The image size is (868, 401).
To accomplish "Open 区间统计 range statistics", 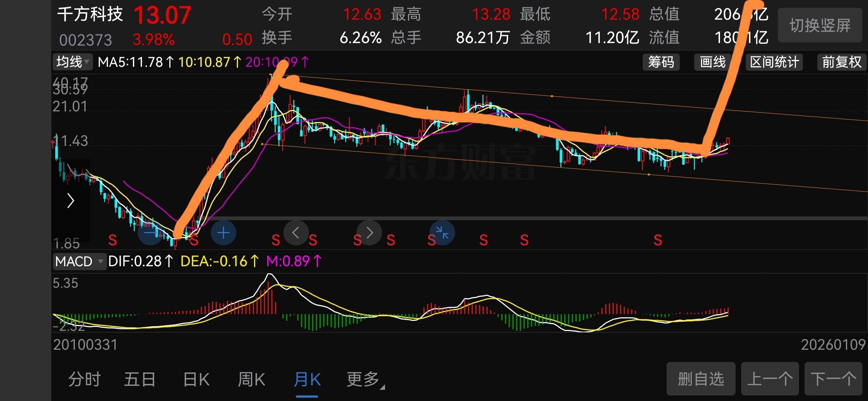I will pos(775,62).
